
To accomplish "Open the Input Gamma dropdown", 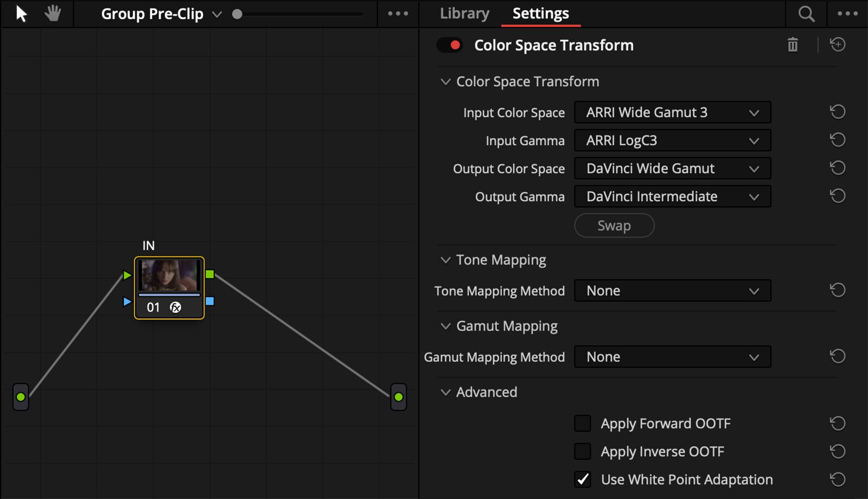I will tap(672, 141).
